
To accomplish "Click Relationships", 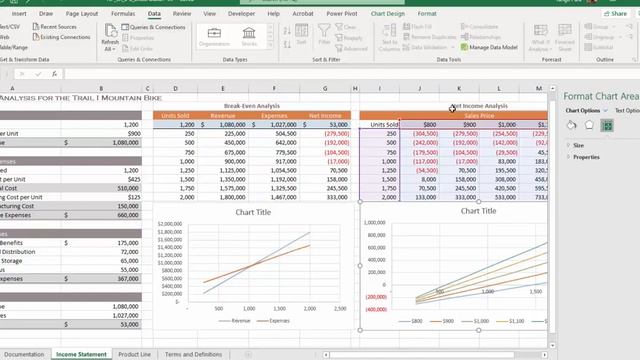I will point(481,37).
